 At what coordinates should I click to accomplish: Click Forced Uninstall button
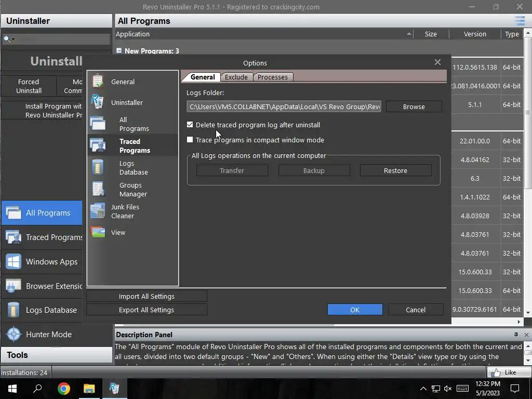pos(29,86)
